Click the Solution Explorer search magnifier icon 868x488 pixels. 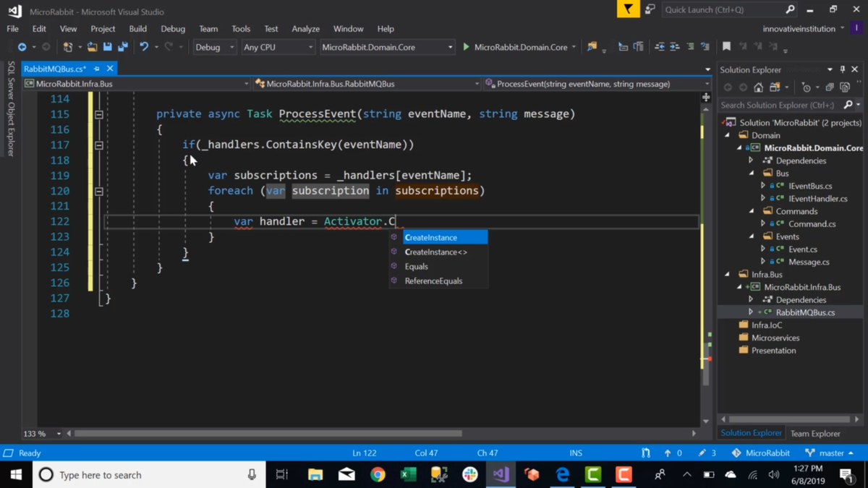click(x=848, y=105)
